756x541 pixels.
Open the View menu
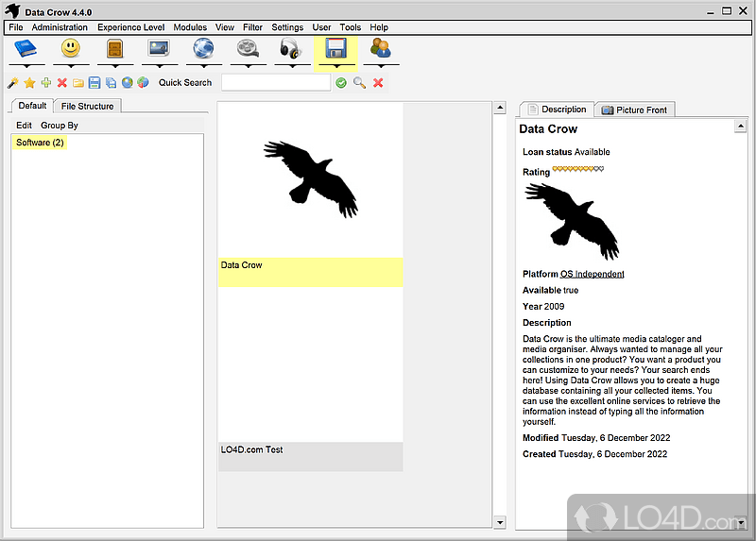point(225,27)
